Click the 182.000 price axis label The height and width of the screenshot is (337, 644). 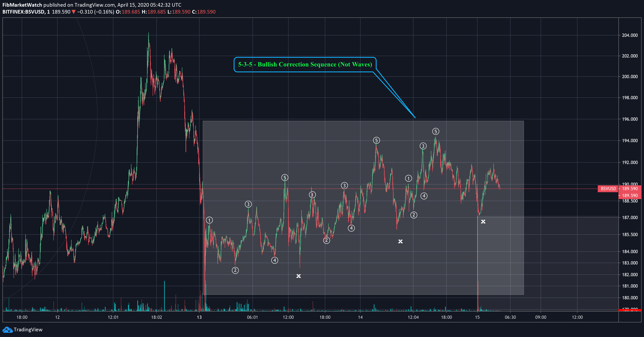click(x=630, y=275)
